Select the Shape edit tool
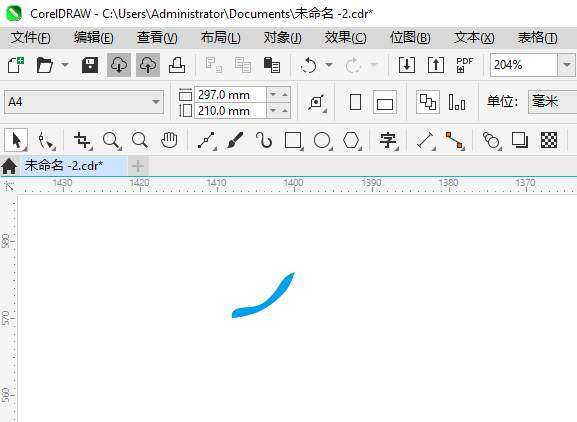The width and height of the screenshot is (577, 422). pyautogui.click(x=46, y=140)
